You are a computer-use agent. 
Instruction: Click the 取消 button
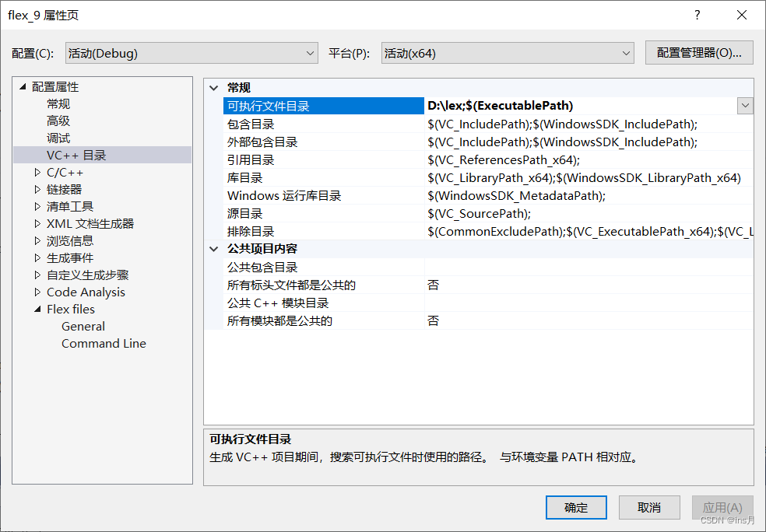click(x=649, y=507)
